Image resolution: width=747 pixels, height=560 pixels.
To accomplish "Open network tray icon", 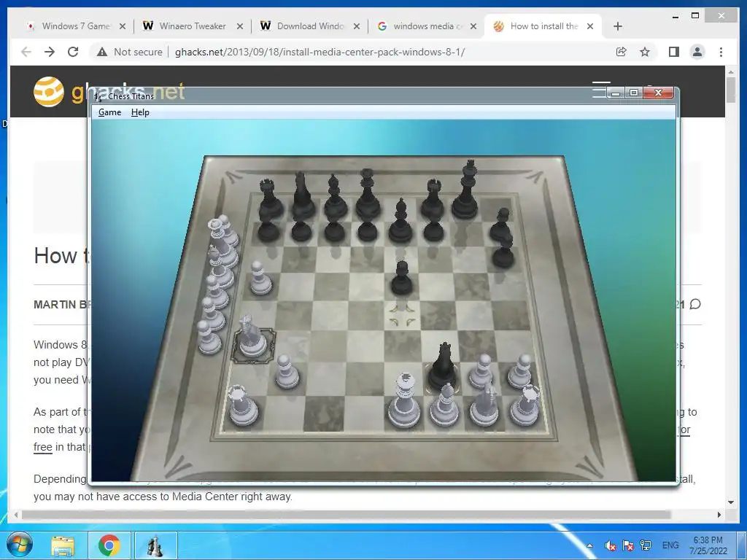I will click(x=646, y=545).
